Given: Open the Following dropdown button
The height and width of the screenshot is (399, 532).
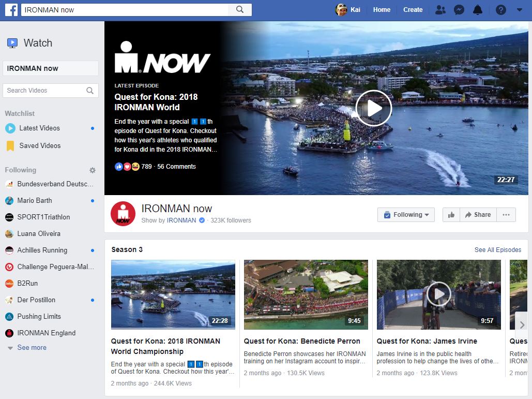Looking at the screenshot, I should point(406,215).
